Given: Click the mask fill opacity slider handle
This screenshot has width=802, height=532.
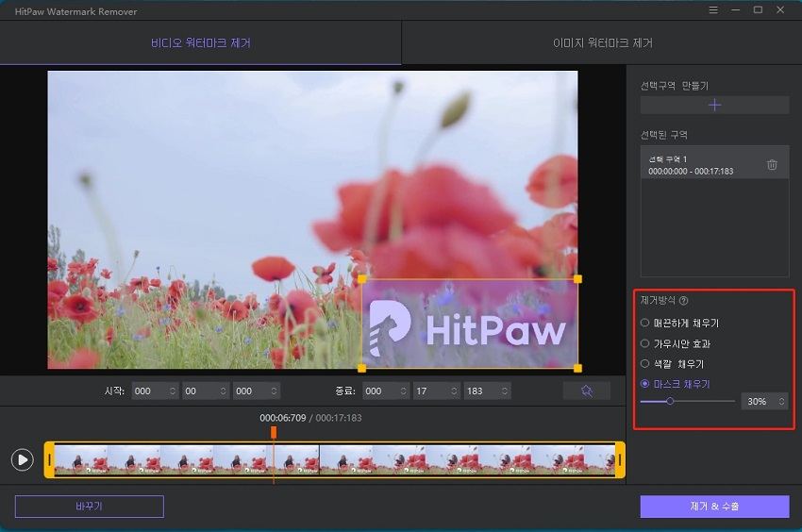Looking at the screenshot, I should (670, 401).
